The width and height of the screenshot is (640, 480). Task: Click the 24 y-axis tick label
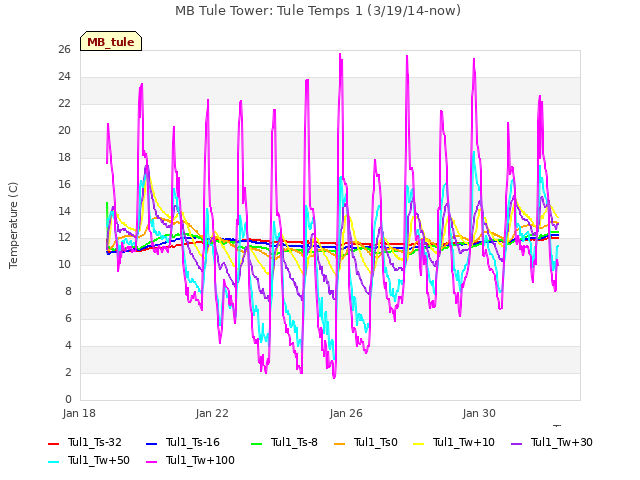pyautogui.click(x=64, y=77)
